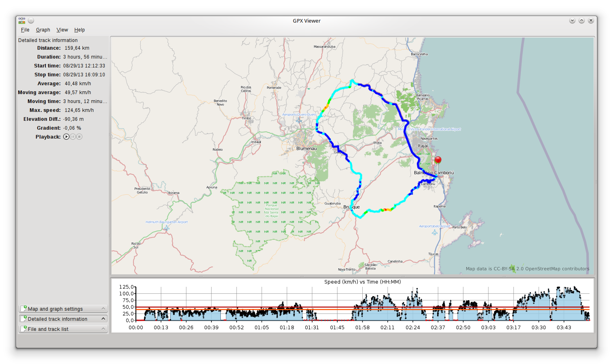Click the round button beside the title bar app icon
Image resolution: width=613 pixels, height=364 pixels.
(x=31, y=21)
